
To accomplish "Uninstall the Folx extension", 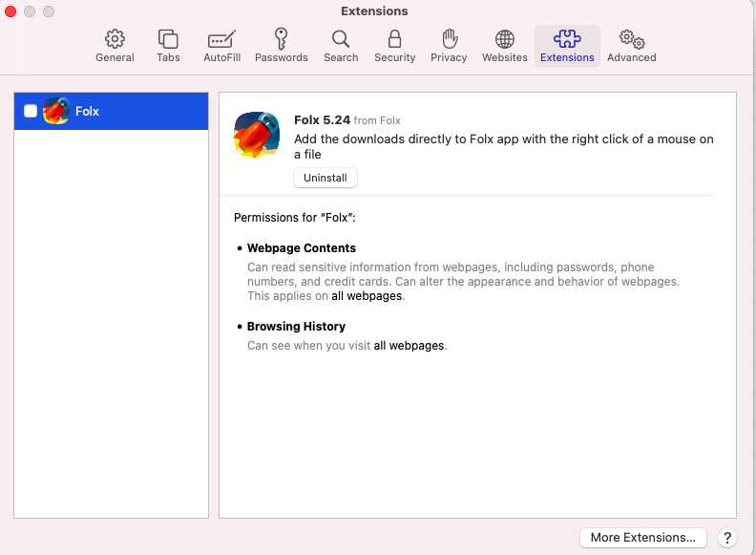I will click(325, 178).
